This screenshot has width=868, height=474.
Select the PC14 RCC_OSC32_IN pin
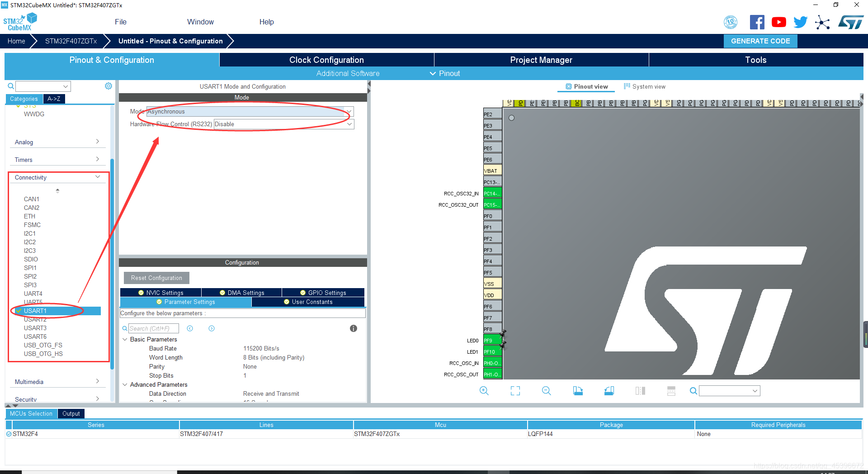[492, 193]
